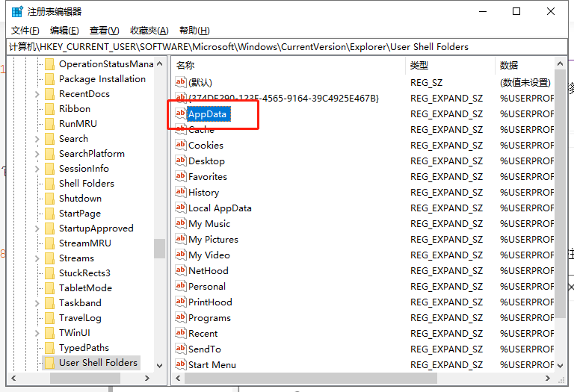Click the User Shell Folders folder icon
This screenshot has width=574, height=392.
point(49,363)
